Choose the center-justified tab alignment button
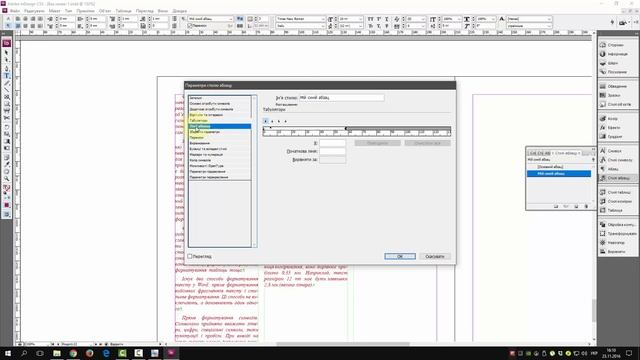The image size is (640, 360). pos(272,121)
